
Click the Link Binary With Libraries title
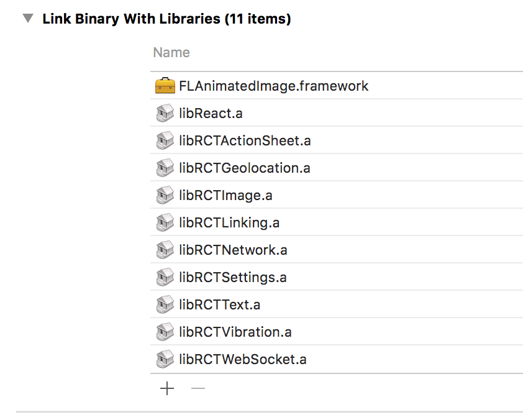tap(166, 19)
